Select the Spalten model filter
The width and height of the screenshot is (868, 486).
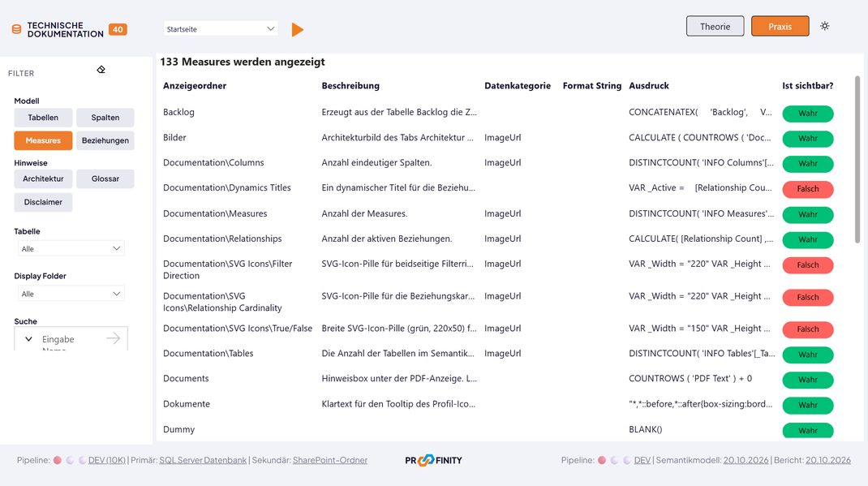[105, 118]
